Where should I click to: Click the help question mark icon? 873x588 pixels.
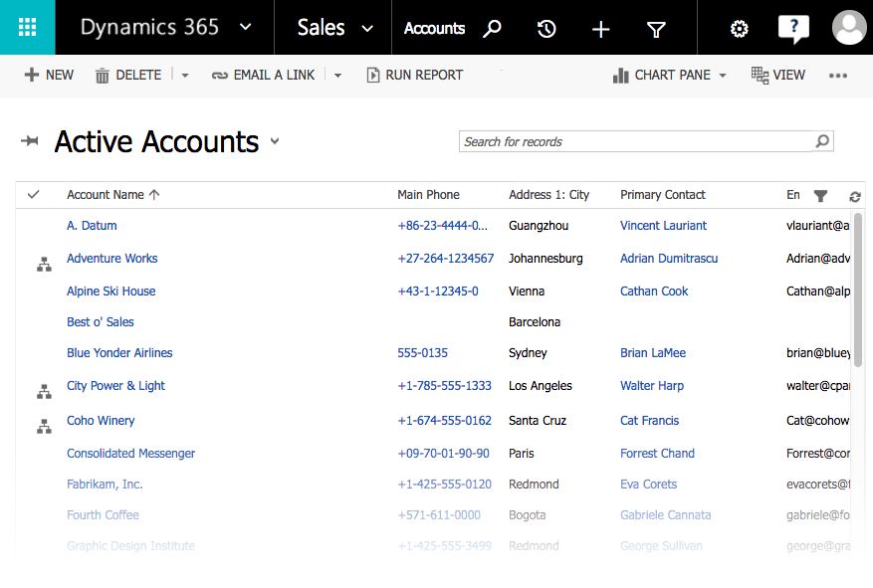click(x=792, y=29)
